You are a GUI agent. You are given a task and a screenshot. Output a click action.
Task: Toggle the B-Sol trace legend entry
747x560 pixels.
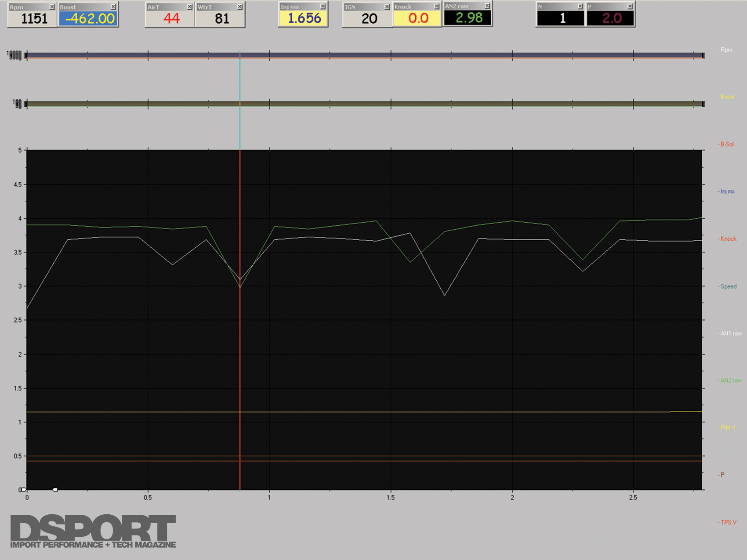(x=727, y=144)
